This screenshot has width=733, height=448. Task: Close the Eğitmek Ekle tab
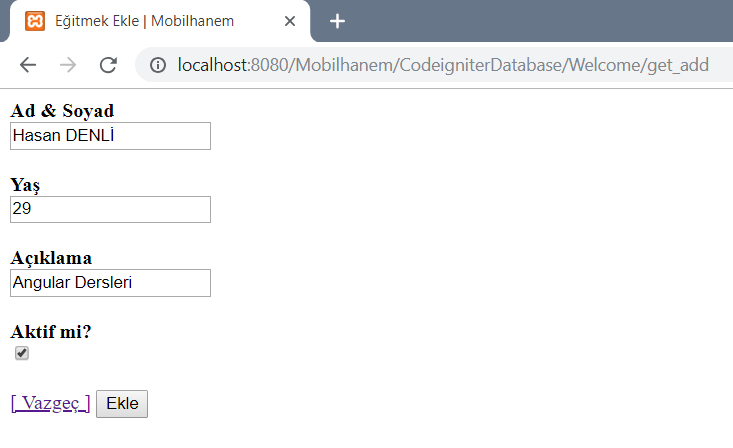(x=290, y=21)
